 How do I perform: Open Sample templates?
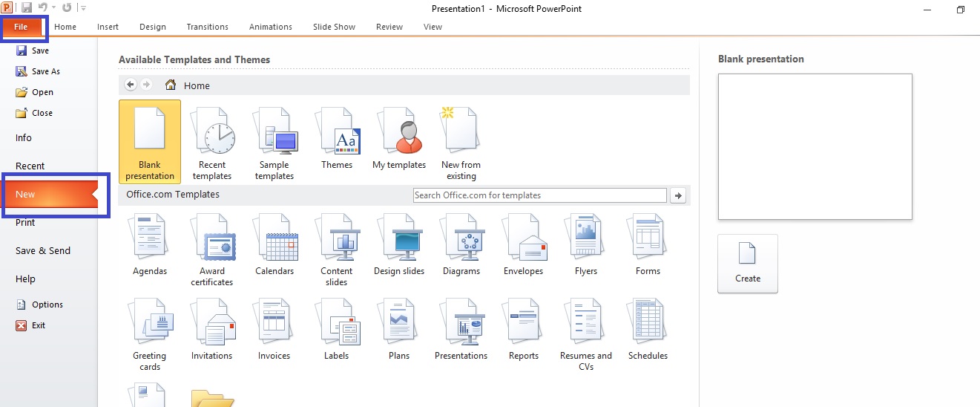[274, 141]
